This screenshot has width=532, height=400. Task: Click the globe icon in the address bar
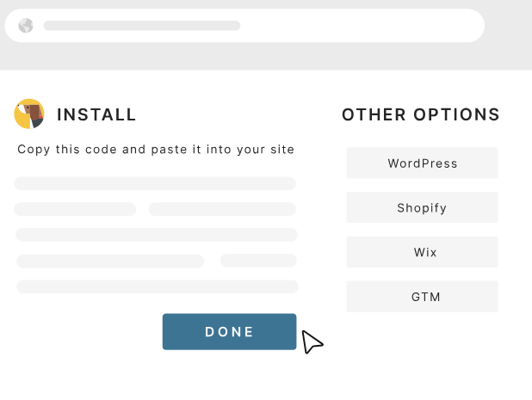(26, 26)
